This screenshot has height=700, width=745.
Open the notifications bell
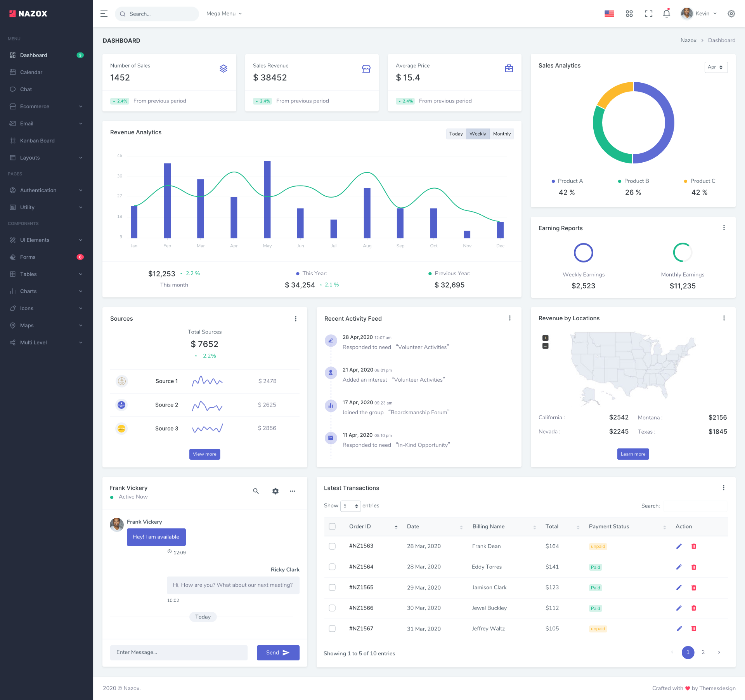(667, 14)
